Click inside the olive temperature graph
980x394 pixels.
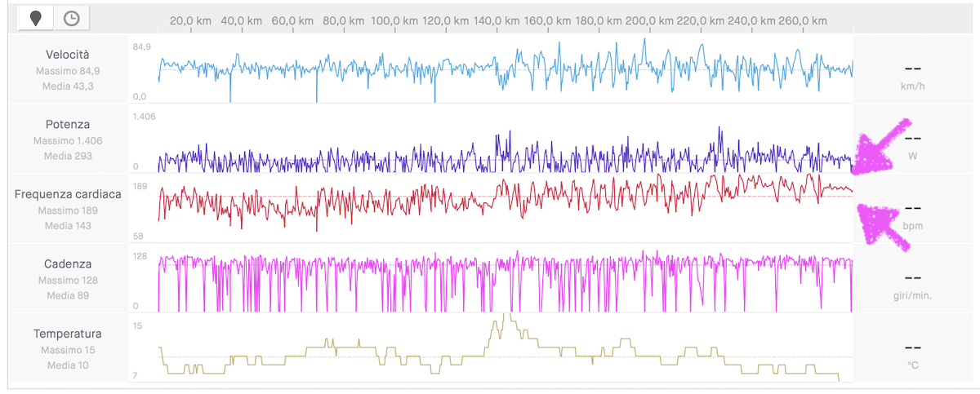(x=490, y=351)
